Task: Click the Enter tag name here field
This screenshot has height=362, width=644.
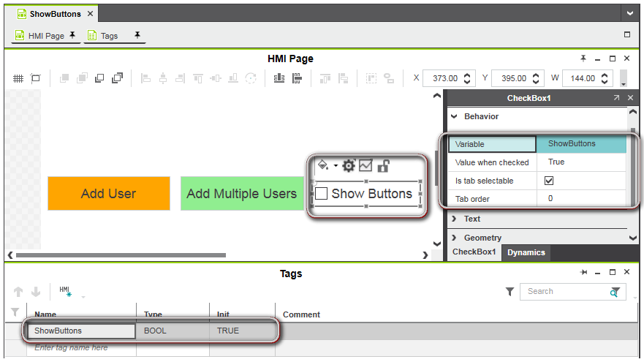Action: [80, 347]
